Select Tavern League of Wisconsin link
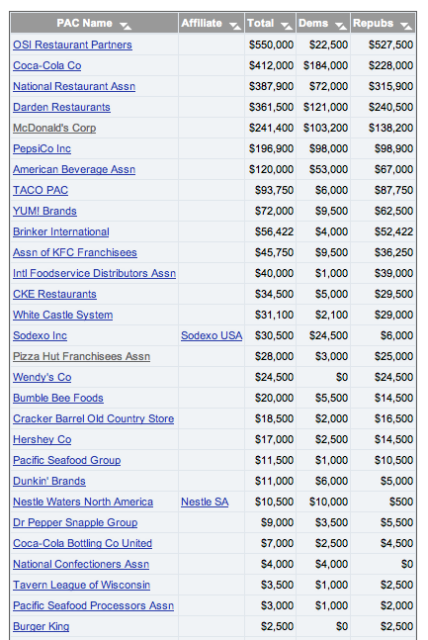Viewport: 428px width, 640px height. pos(81,585)
